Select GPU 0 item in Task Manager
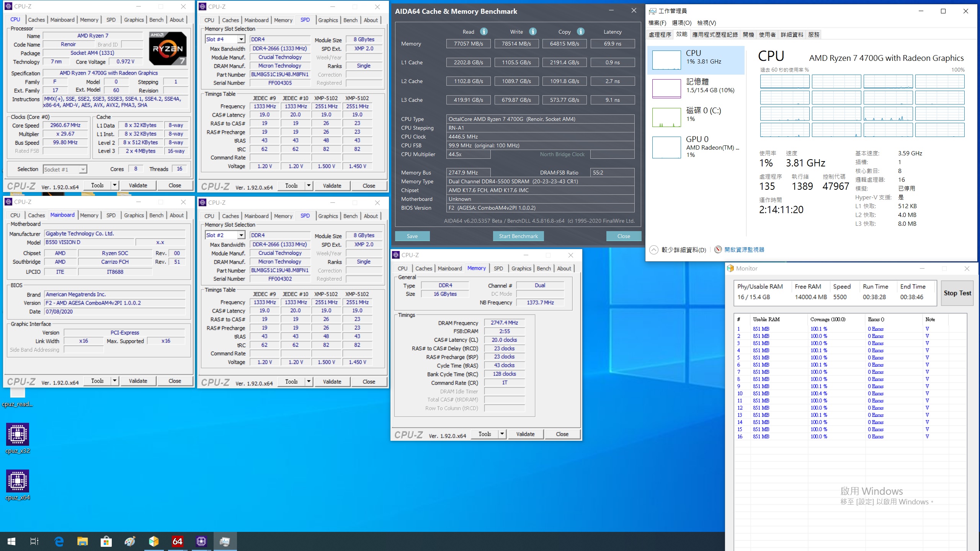This screenshot has height=551, width=980. click(696, 147)
